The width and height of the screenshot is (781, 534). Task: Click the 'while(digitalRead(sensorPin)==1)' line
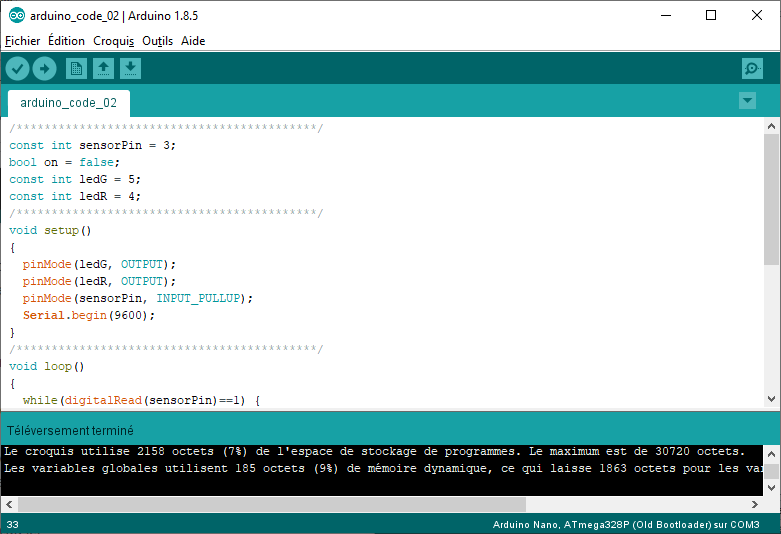(141, 400)
